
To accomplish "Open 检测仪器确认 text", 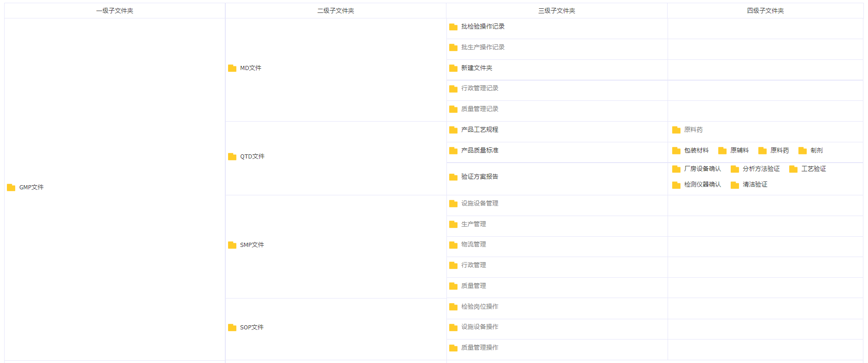I will point(703,184).
